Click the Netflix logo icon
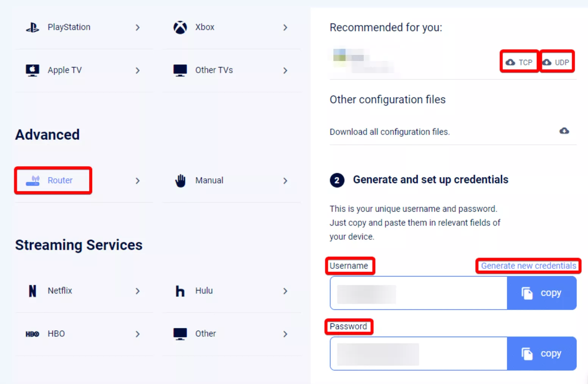The width and height of the screenshot is (588, 384). coord(33,291)
